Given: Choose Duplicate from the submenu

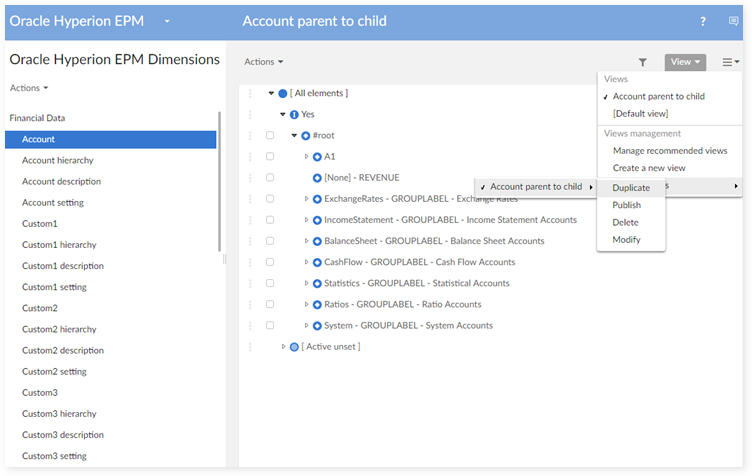Looking at the screenshot, I should pos(631,188).
